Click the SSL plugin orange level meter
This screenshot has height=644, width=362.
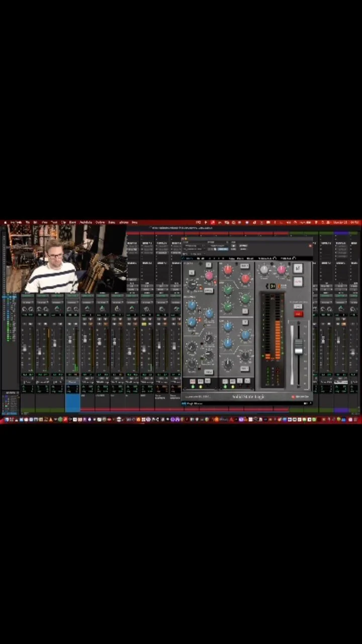[x=278, y=340]
